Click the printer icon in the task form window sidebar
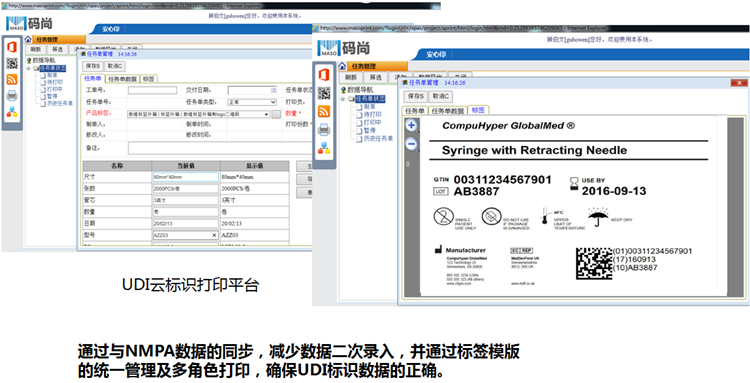 11,96
